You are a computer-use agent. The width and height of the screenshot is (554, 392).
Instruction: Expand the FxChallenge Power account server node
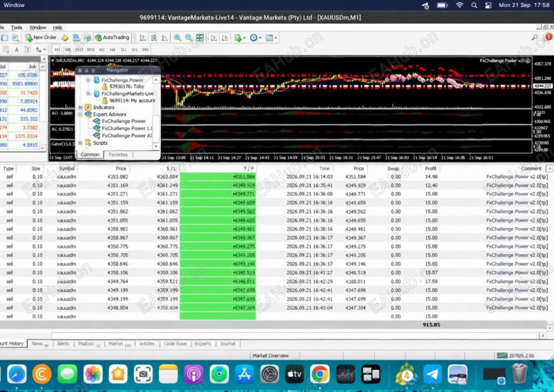[x=88, y=80]
